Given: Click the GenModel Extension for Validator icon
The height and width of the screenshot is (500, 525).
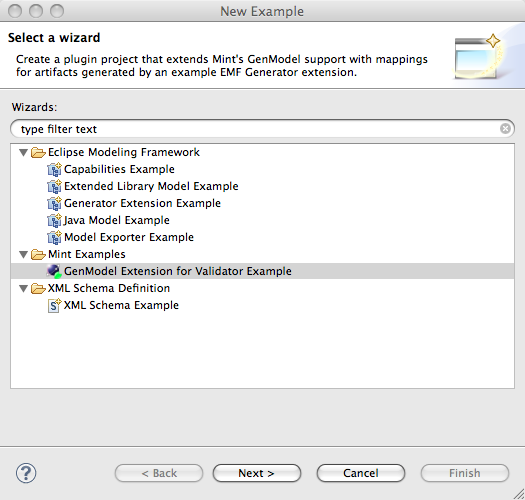Looking at the screenshot, I should click(54, 271).
